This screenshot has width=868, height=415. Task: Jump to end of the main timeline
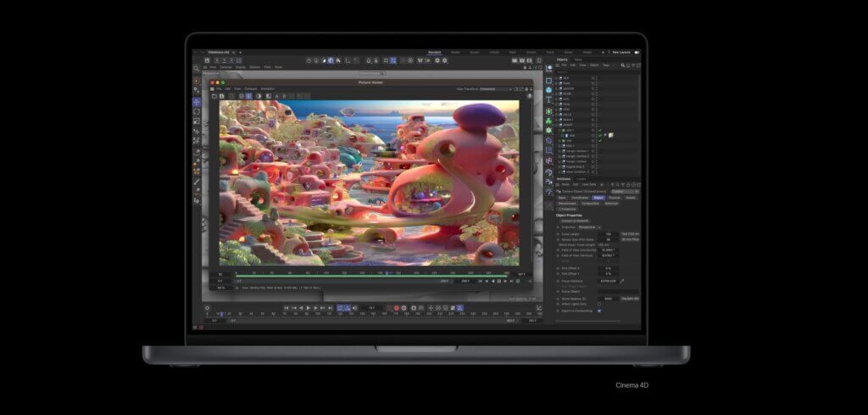pyautogui.click(x=331, y=308)
